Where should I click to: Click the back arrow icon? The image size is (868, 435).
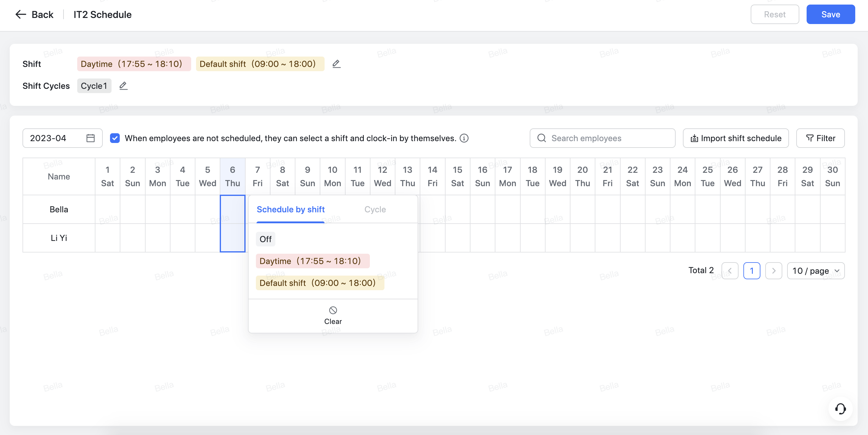click(20, 14)
